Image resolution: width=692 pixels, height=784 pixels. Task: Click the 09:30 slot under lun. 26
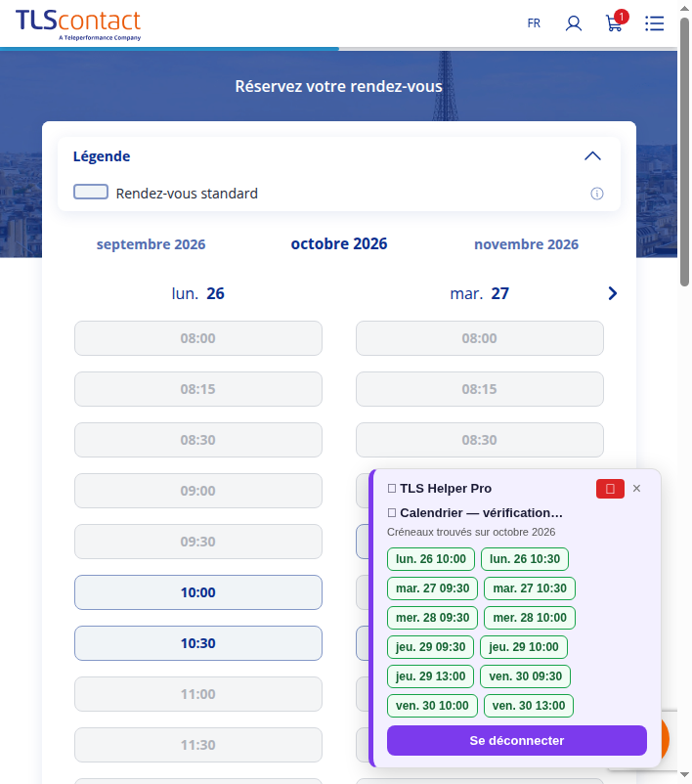(198, 542)
